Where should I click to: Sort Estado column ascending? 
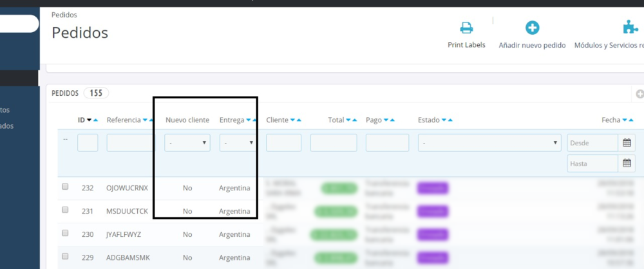(450, 120)
